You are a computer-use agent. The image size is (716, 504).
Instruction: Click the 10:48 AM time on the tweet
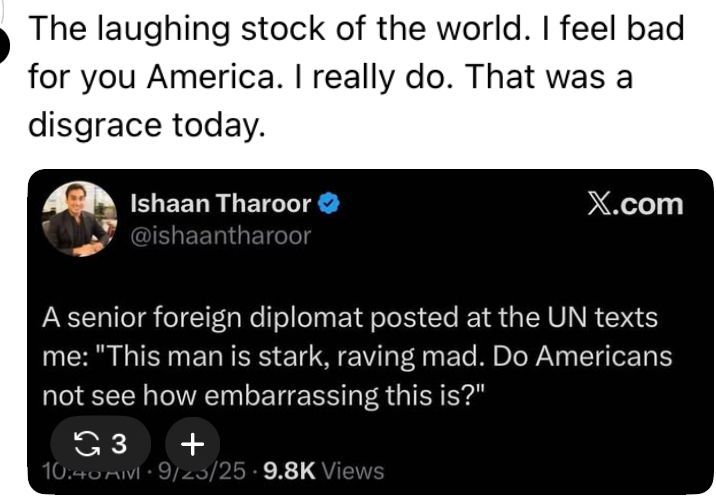point(87,470)
